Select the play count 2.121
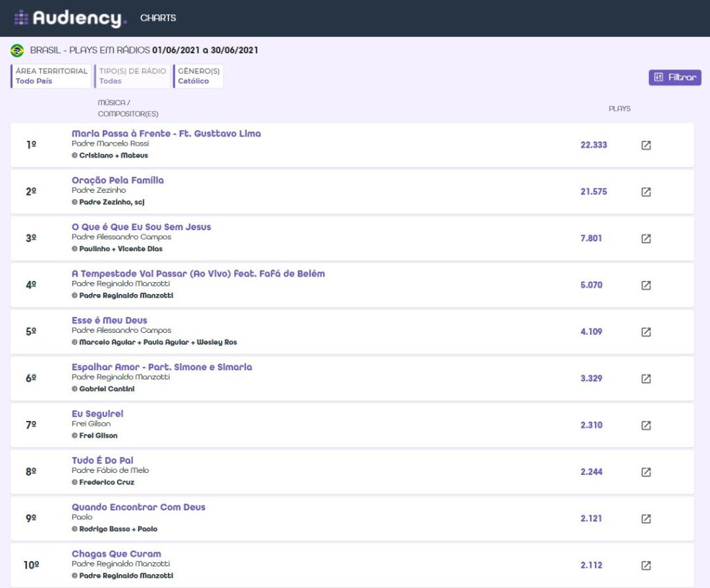 pos(591,518)
